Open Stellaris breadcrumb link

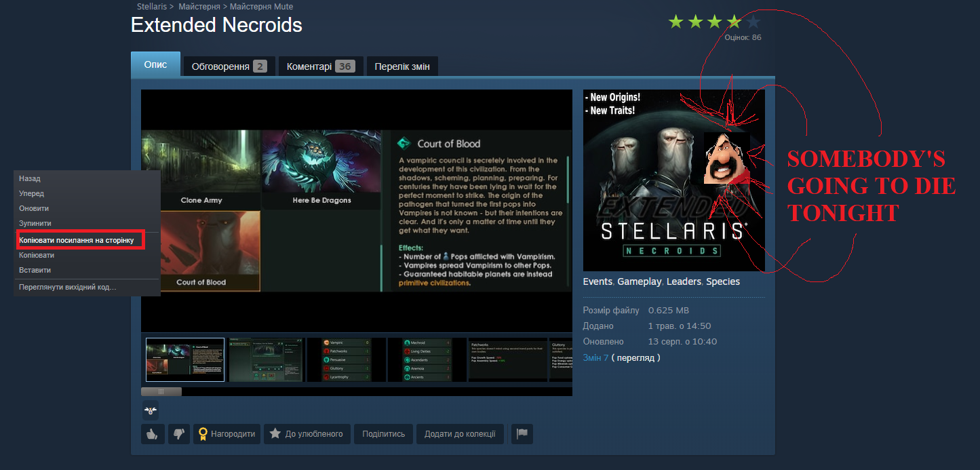[x=152, y=7]
